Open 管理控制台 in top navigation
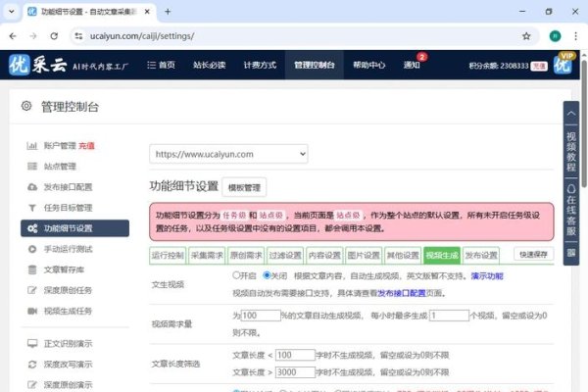 point(315,65)
